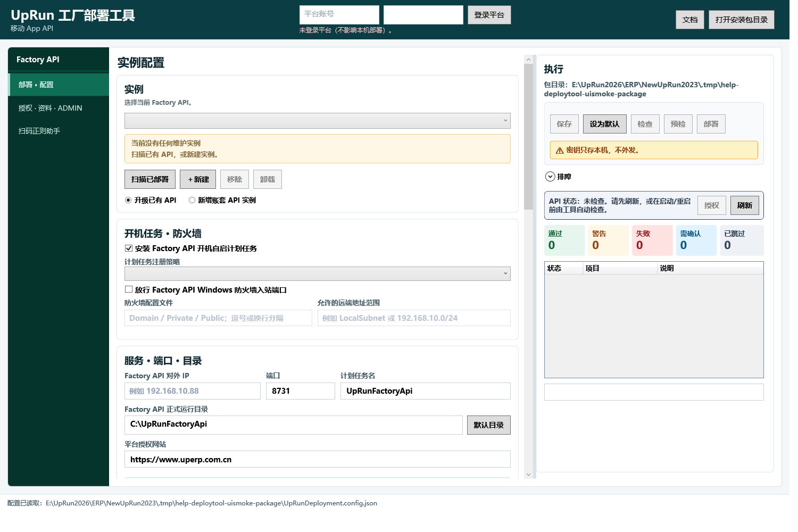This screenshot has width=798, height=532.
Task: Focus the 平台账号 input field
Action: click(x=339, y=15)
